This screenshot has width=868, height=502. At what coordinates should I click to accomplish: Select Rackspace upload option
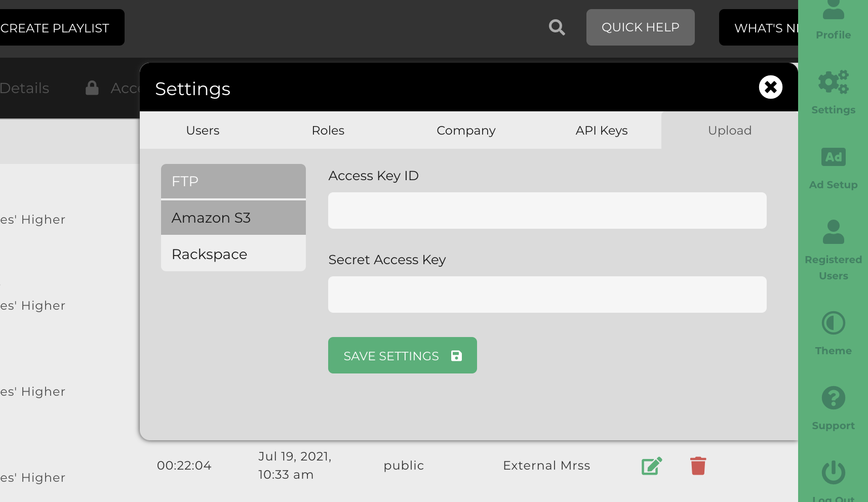[x=233, y=254]
